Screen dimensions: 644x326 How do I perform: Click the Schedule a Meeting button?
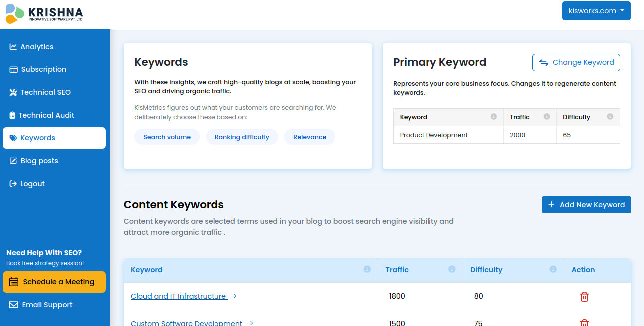click(x=54, y=282)
